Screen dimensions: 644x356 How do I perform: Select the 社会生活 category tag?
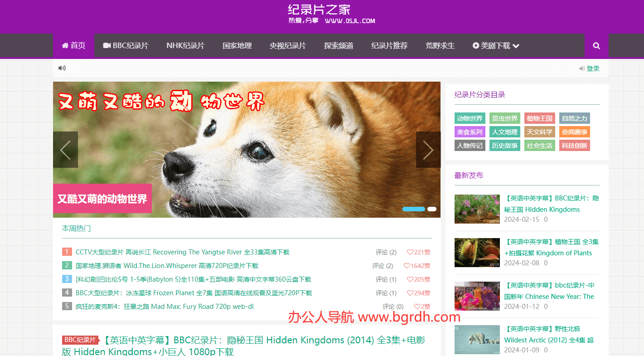[x=540, y=146]
